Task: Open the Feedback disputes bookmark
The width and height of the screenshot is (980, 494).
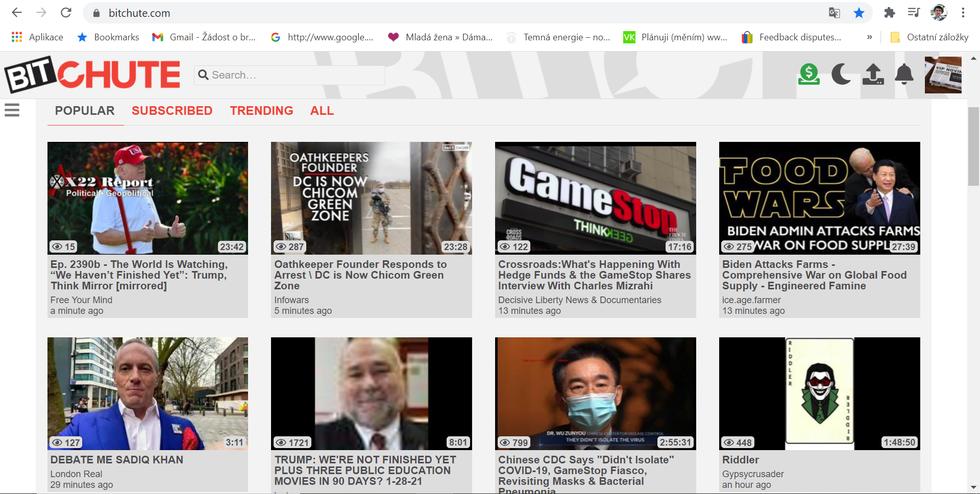Action: 791,37
